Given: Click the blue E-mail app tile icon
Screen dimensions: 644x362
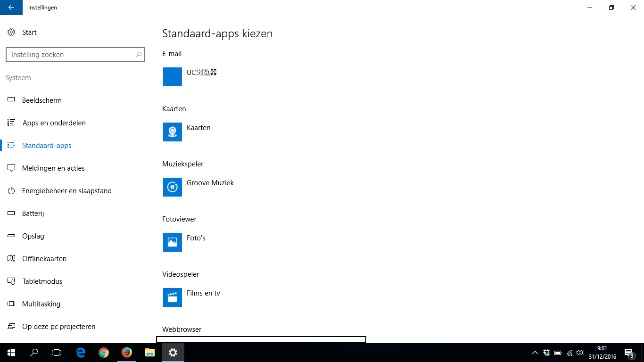Looking at the screenshot, I should [173, 77].
